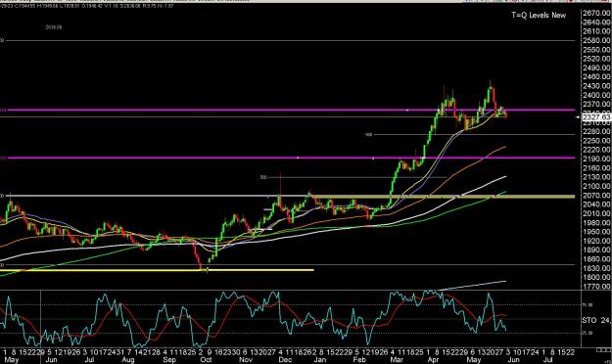The width and height of the screenshot is (612, 364).
Task: Click the 'T=Q Levels New' chart title
Action: (x=539, y=16)
